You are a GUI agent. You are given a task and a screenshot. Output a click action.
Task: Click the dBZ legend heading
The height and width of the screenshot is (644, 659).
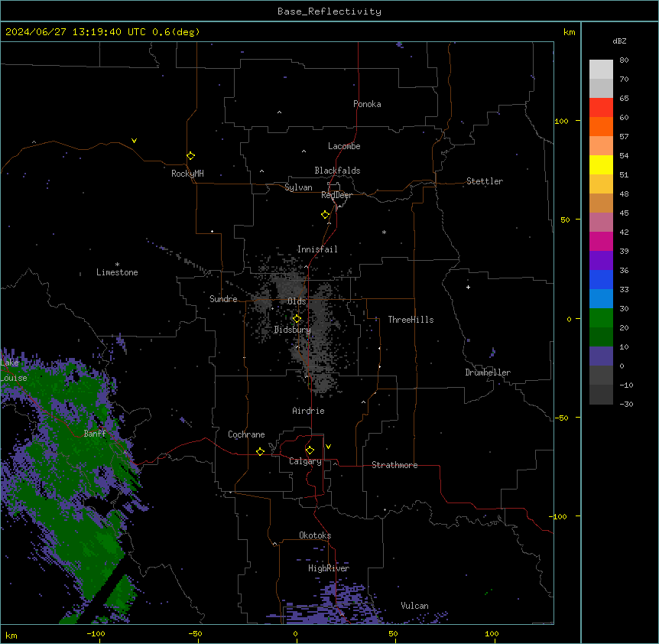(x=619, y=41)
